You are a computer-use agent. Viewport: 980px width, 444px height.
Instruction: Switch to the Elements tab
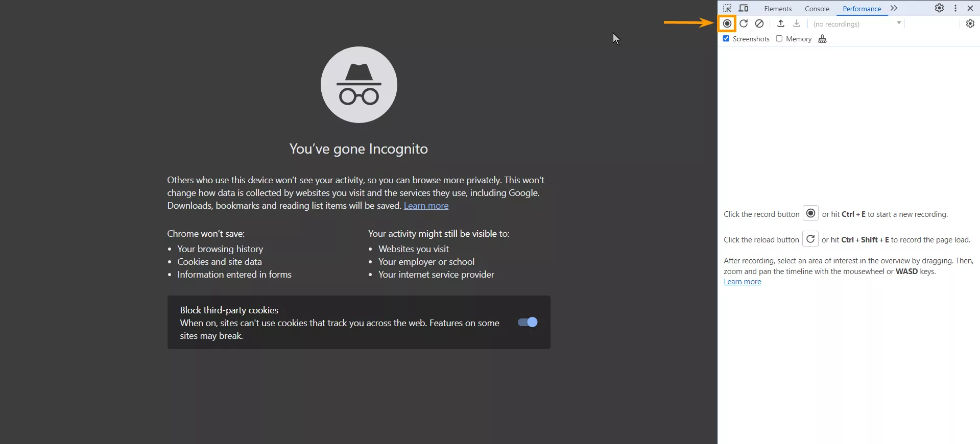(778, 9)
